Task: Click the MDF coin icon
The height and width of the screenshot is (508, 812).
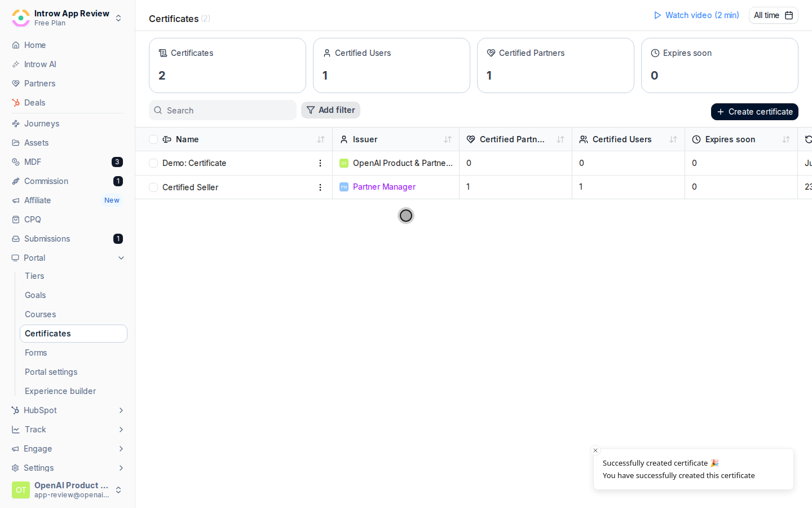Action: [16, 162]
